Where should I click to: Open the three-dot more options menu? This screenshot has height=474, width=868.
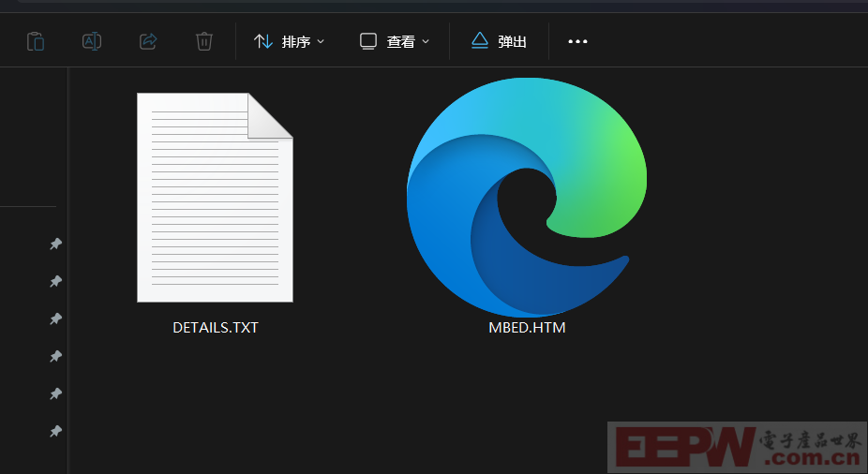click(577, 41)
